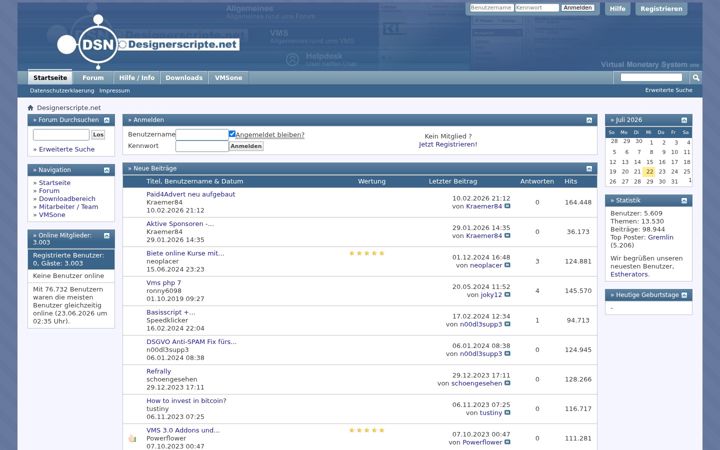720x450 pixels.
Task: Go to last post icon by joky12
Action: click(507, 294)
